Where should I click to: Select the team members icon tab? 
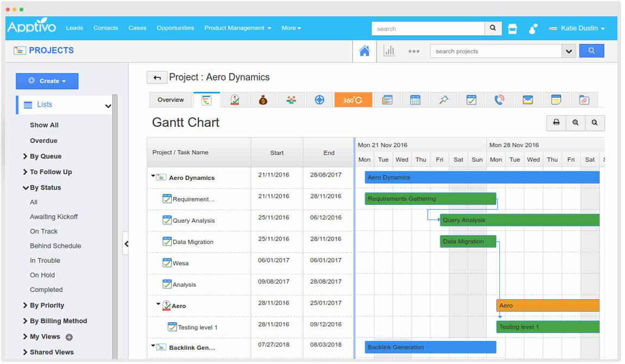[290, 99]
